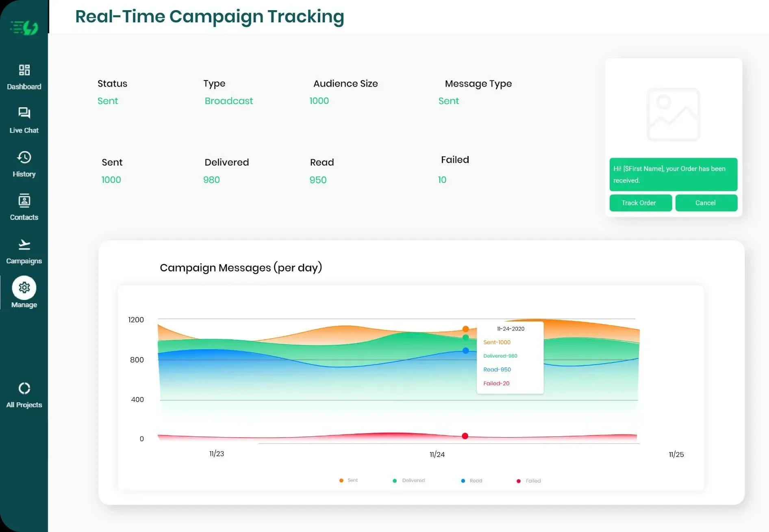
Task: Open the Manage settings gear
Action: coord(24,287)
